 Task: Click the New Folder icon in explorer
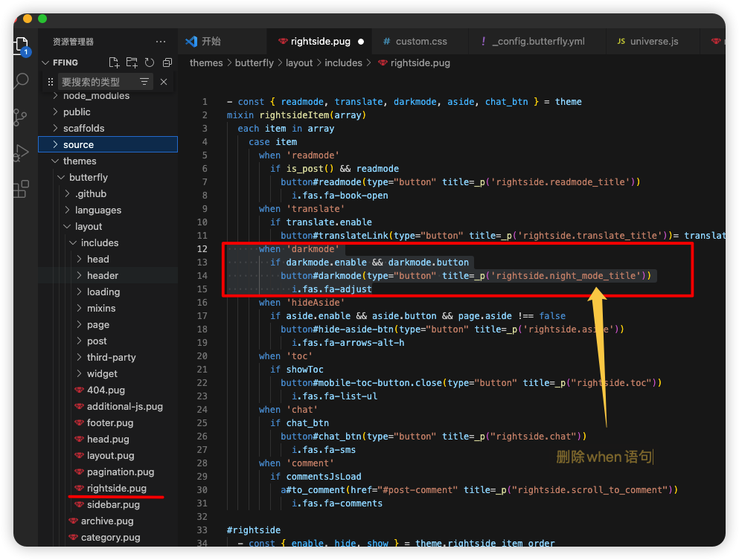132,62
